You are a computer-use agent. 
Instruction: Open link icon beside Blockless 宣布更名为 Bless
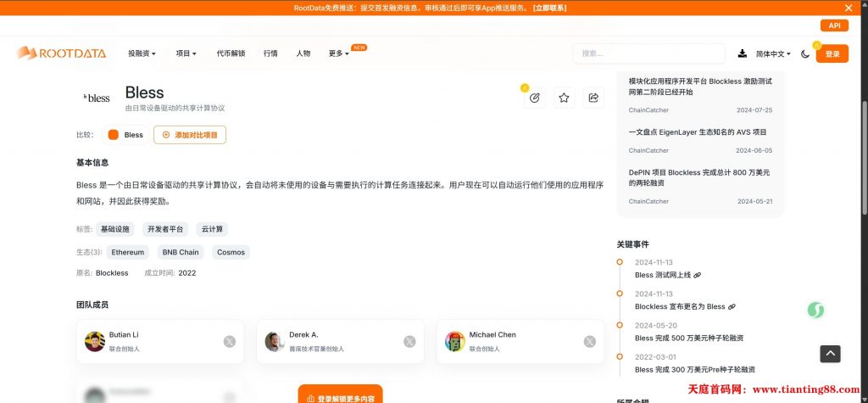point(732,306)
